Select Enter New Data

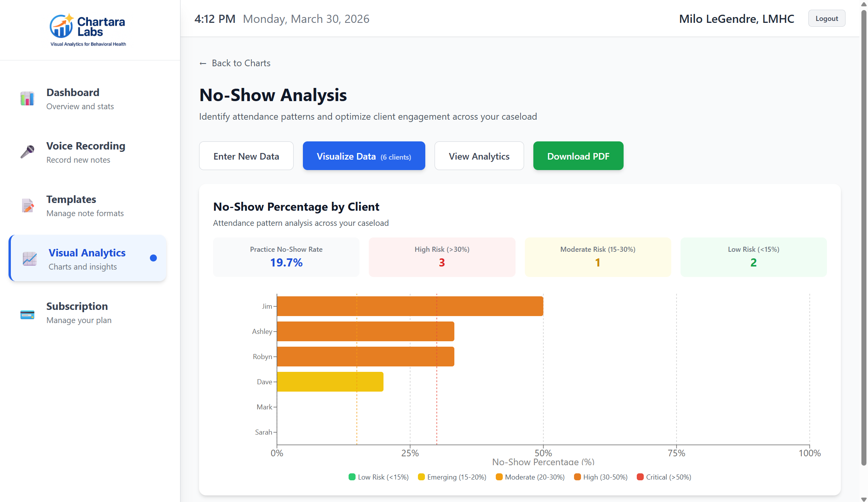pos(246,156)
